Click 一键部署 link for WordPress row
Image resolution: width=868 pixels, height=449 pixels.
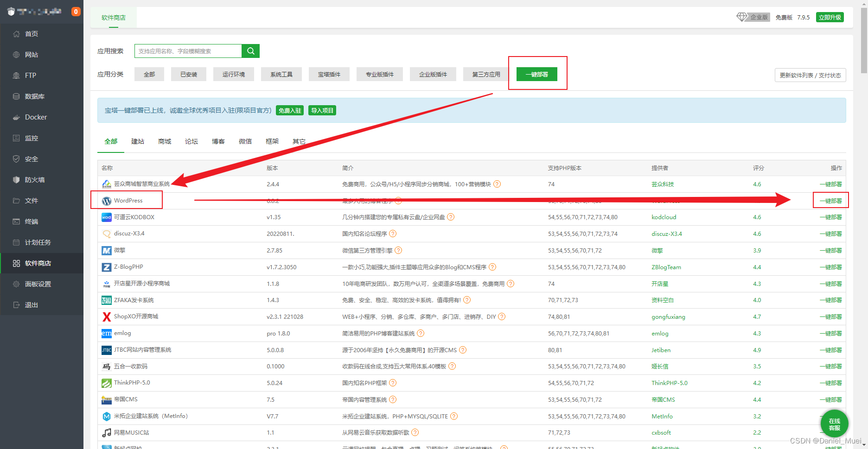pos(830,201)
